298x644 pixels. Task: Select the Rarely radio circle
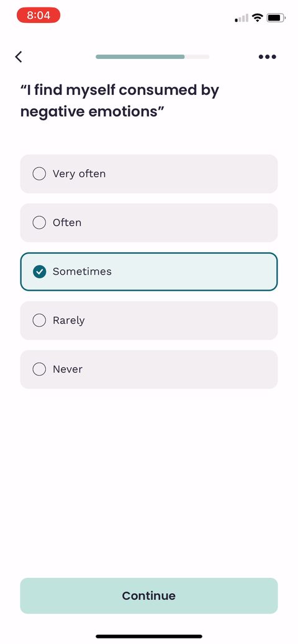(39, 320)
